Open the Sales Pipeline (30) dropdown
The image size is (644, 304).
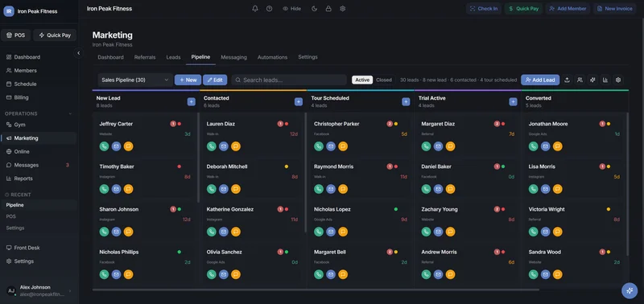point(135,80)
